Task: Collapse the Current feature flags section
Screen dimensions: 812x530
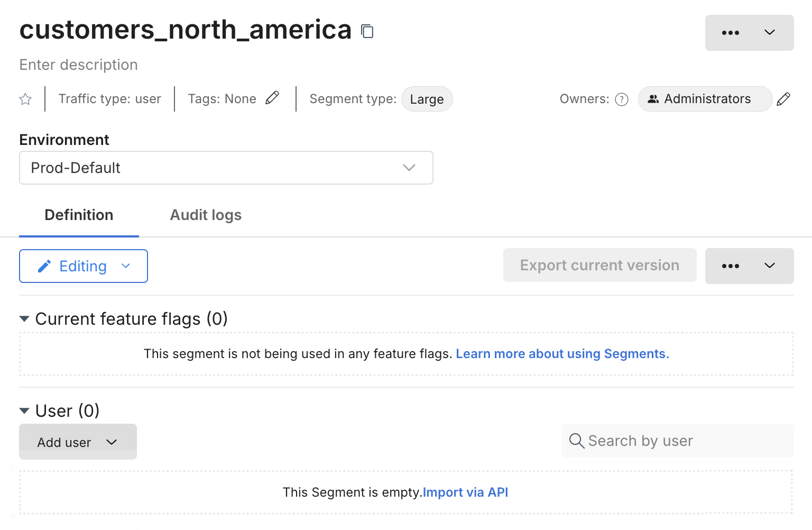Action: pos(24,319)
